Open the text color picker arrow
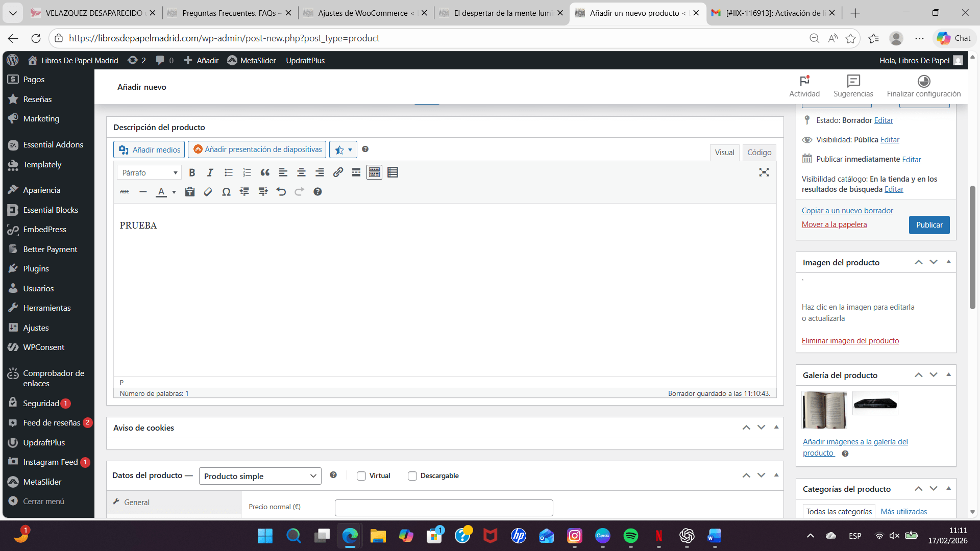This screenshot has width=980, height=551. pyautogui.click(x=174, y=192)
